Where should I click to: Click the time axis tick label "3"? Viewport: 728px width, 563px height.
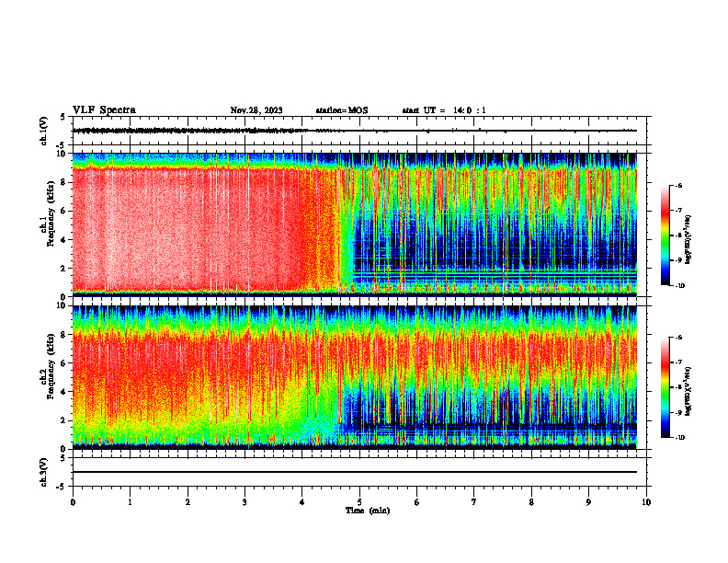pos(245,502)
